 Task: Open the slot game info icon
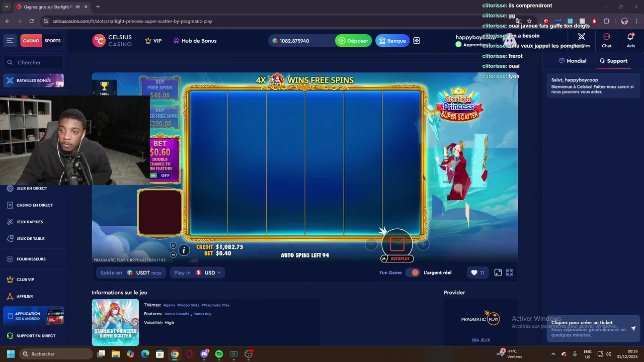pos(184,250)
